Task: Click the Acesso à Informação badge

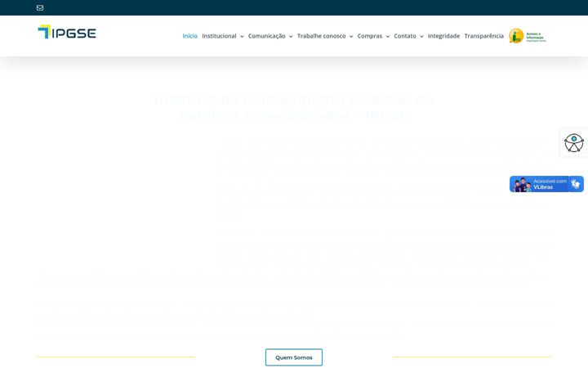Action: (528, 36)
